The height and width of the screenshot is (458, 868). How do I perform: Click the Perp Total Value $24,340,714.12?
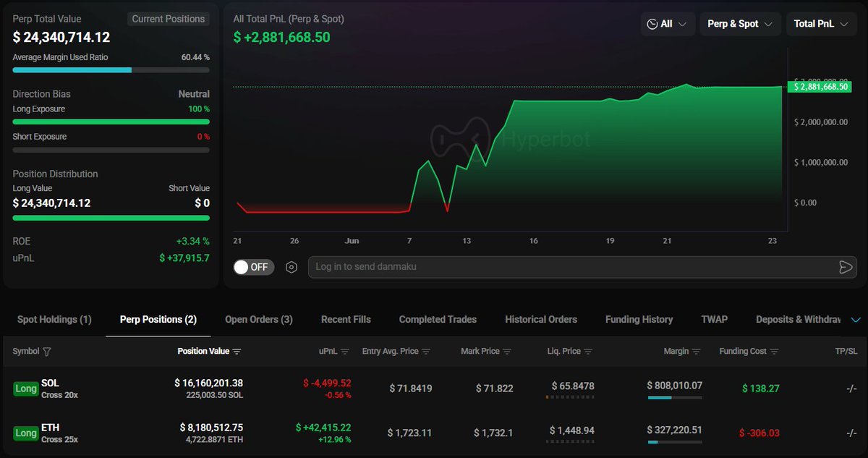[x=61, y=37]
